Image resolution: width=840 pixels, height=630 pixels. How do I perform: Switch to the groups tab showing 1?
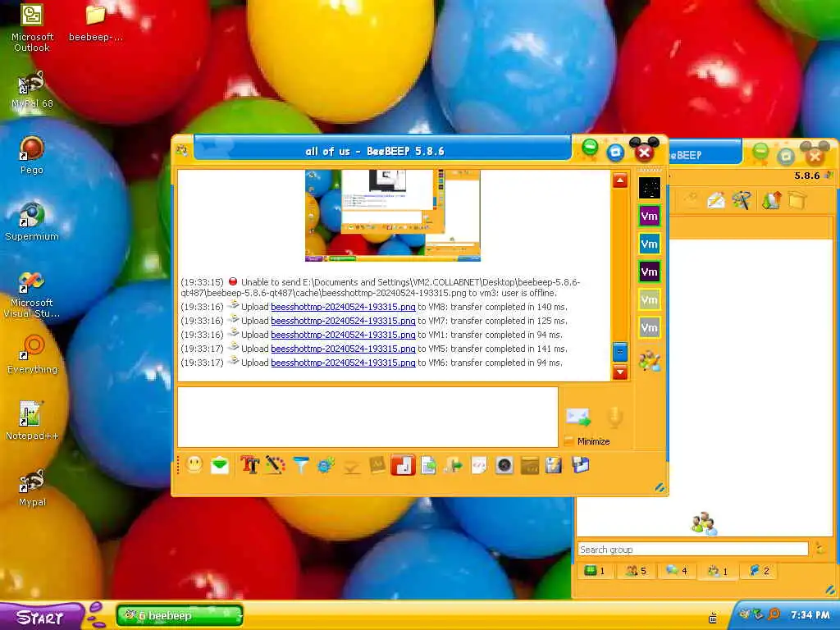(717, 571)
